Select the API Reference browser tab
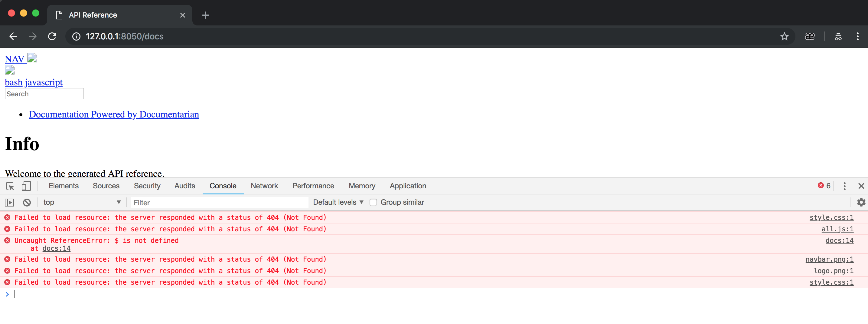The height and width of the screenshot is (324, 868). coord(120,15)
